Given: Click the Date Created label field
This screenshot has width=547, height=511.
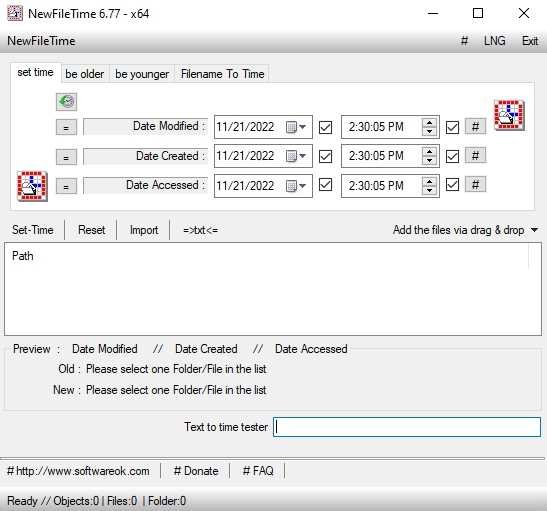Looking at the screenshot, I should click(145, 156).
